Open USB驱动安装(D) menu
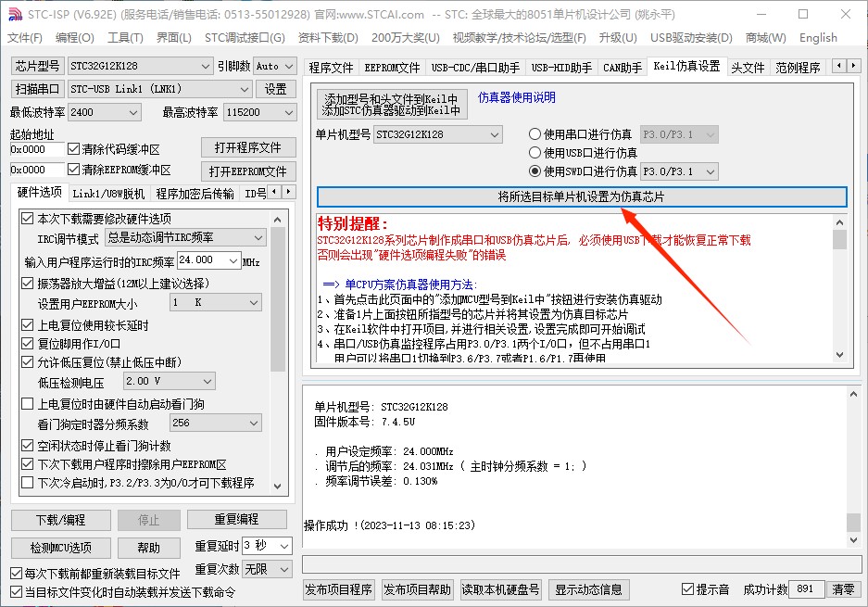The height and width of the screenshot is (607, 868). pos(691,38)
